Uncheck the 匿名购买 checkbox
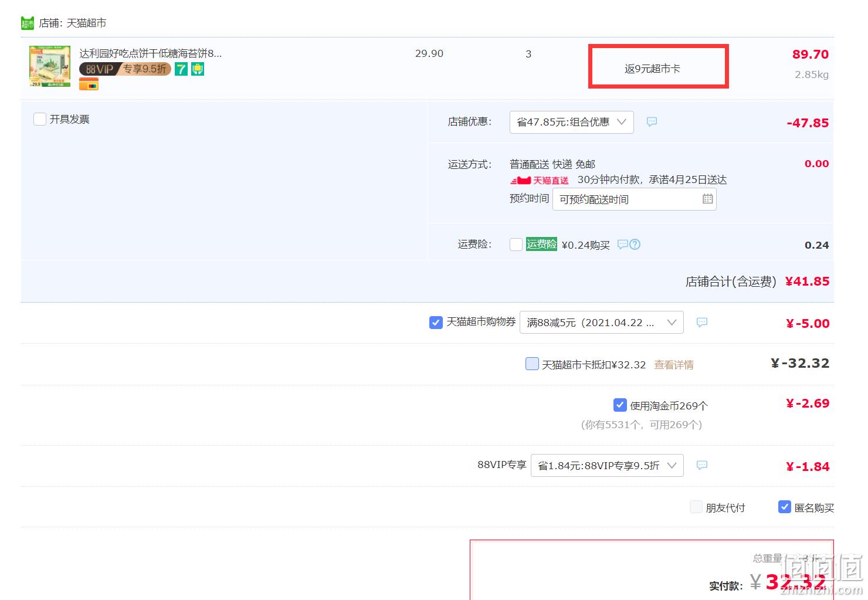The height and width of the screenshot is (600, 868). point(785,507)
